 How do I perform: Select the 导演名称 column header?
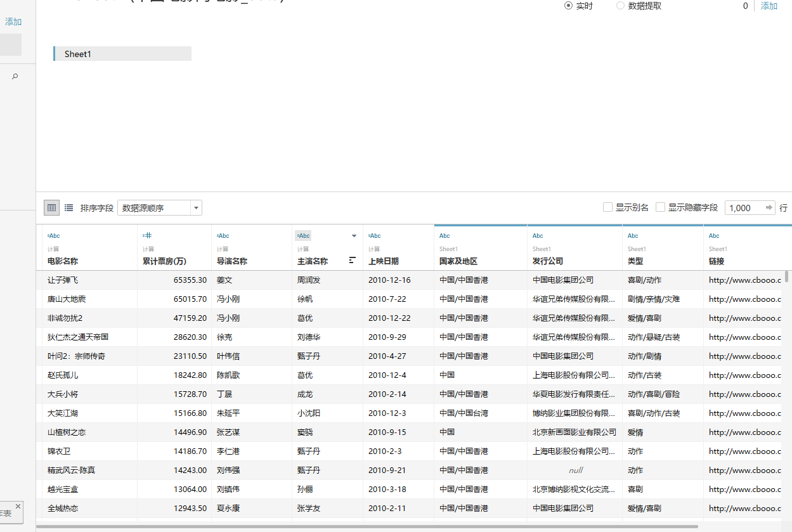coord(232,261)
